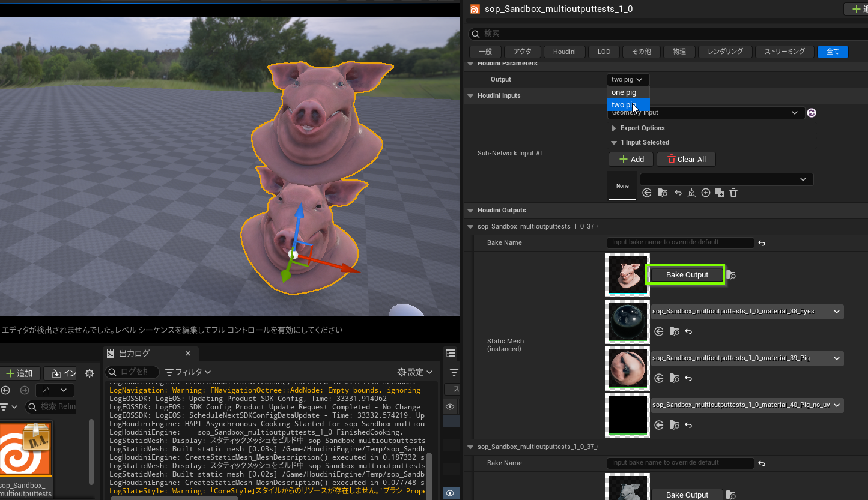Screen dimensions: 868x500
Task: Reset the first Bake Name field with arrow icon
Action: click(762, 243)
